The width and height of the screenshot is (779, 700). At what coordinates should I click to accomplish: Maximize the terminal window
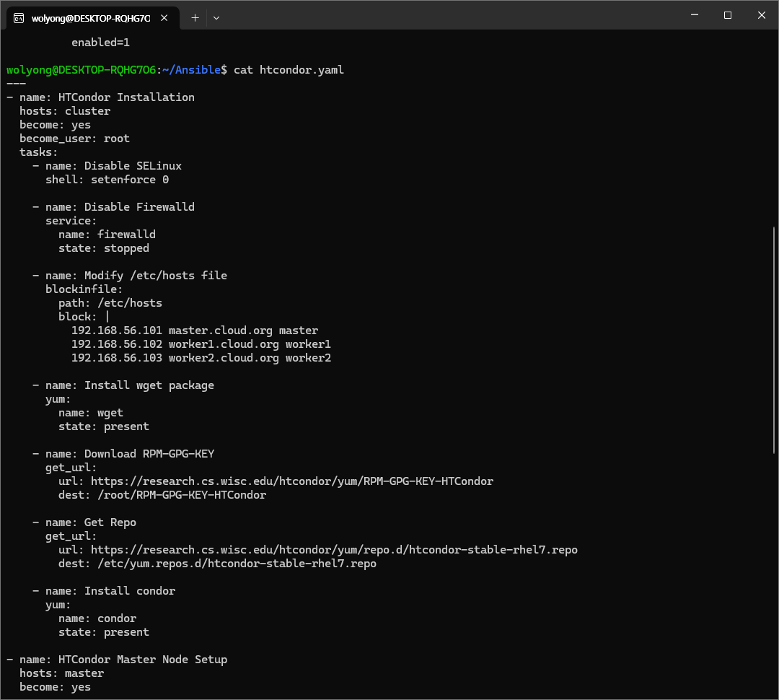point(727,15)
